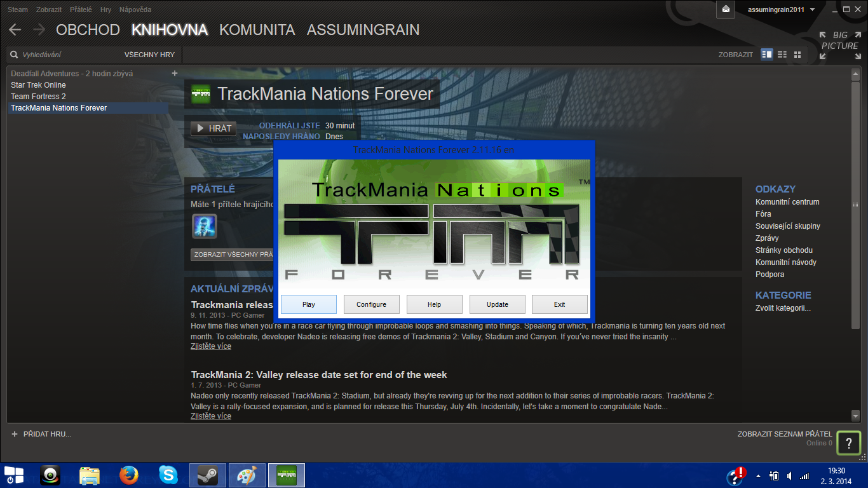Open the green-framed question mark icon in Steam

(848, 443)
